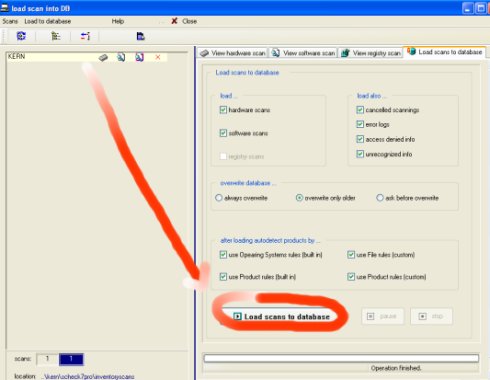Click the Operation finished status text
Viewport: 490px width, 380px height.
pyautogui.click(x=396, y=368)
